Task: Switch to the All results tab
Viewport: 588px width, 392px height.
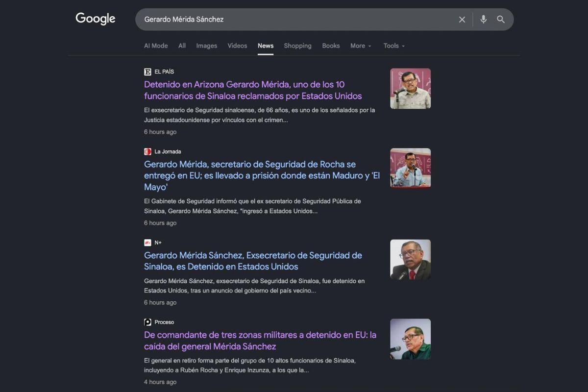Action: [x=182, y=46]
